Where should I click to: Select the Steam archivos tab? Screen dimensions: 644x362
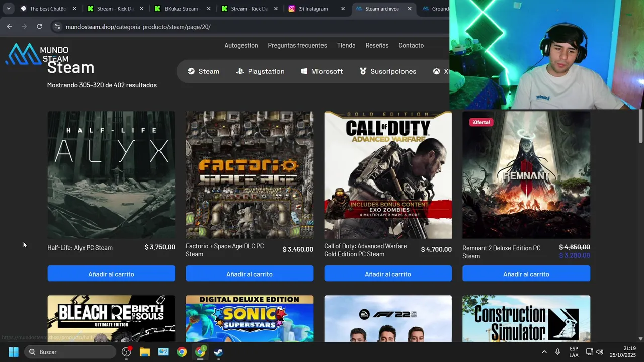(384, 9)
